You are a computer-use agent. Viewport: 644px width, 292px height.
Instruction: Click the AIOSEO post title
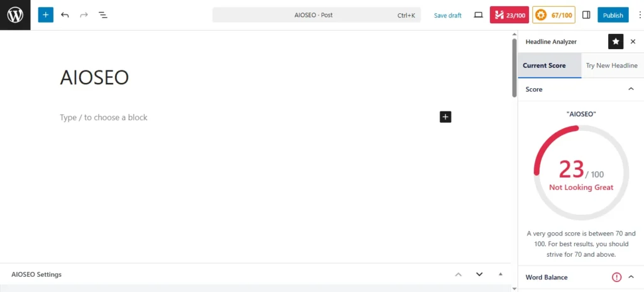tap(94, 77)
